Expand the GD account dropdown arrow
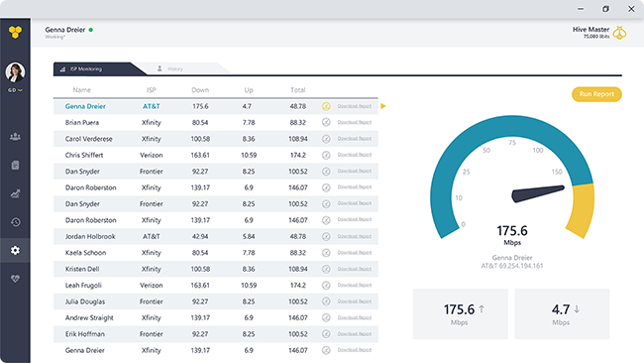The height and width of the screenshot is (363, 644). tap(20, 90)
